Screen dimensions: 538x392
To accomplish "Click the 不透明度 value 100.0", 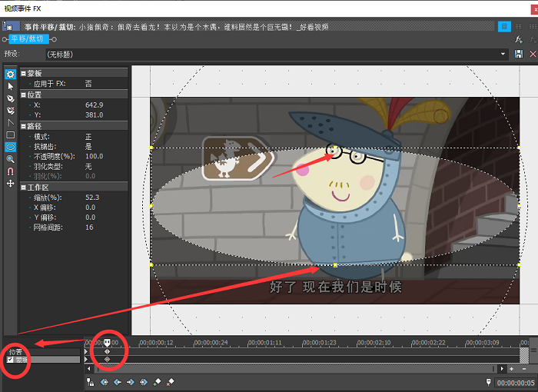I will [94, 156].
